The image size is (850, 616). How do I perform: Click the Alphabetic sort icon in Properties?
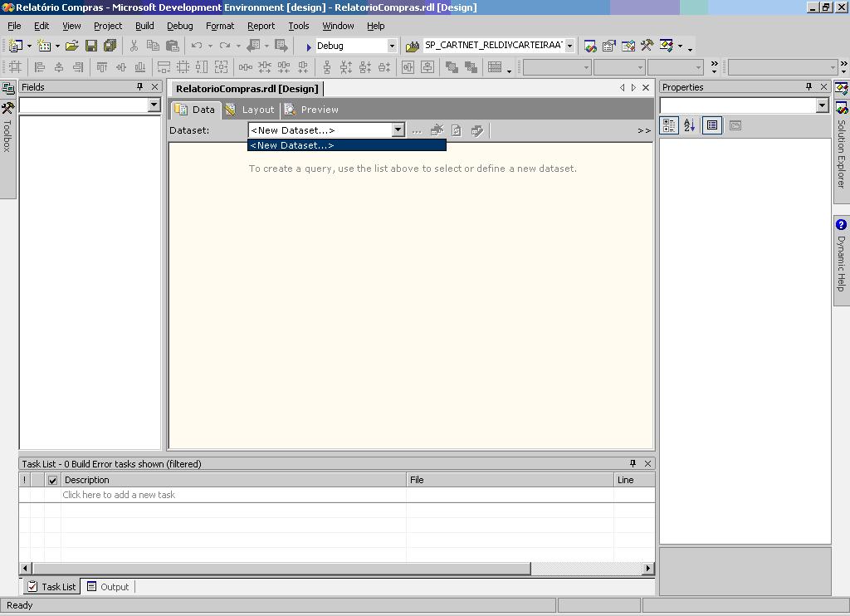click(x=689, y=125)
